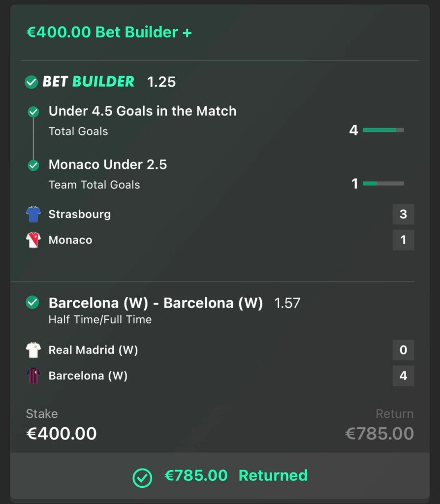The height and width of the screenshot is (504, 440).
Task: Click the Monaco team crest icon
Action: coord(33,240)
